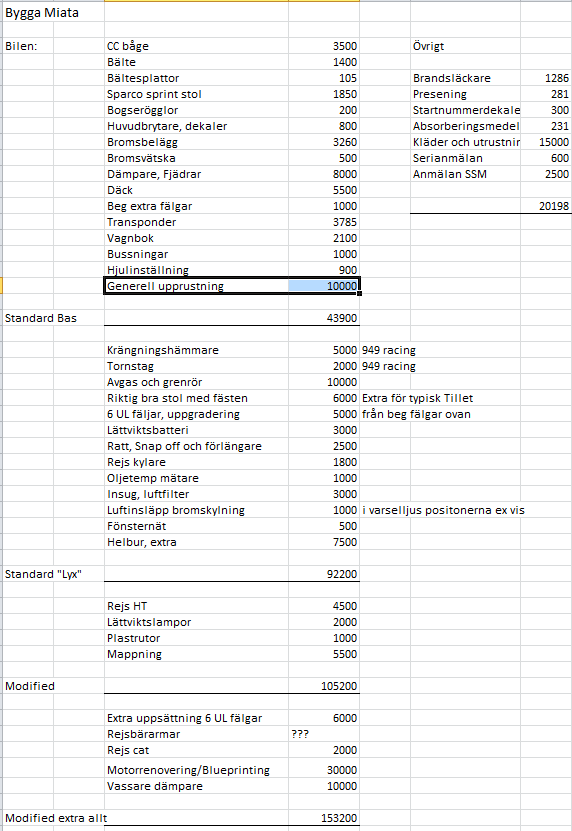Click the 'Dämpare, Fjädrar' cell
This screenshot has width=572, height=831.
tap(196, 174)
